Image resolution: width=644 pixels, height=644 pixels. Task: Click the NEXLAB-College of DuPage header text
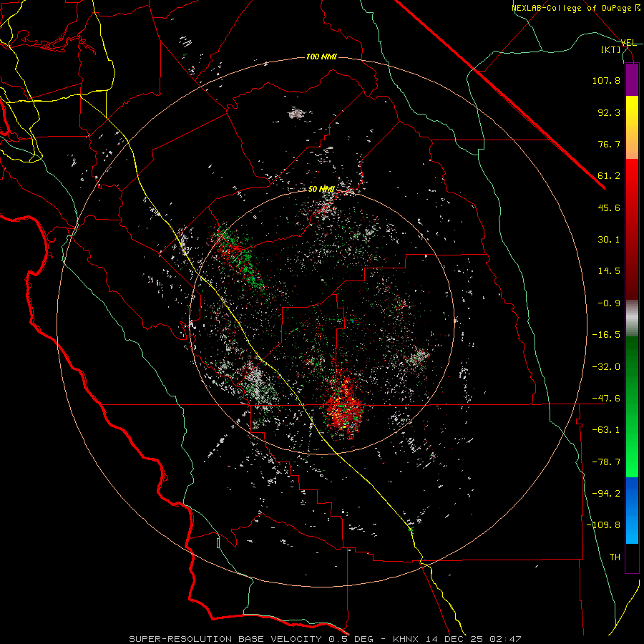575,8
